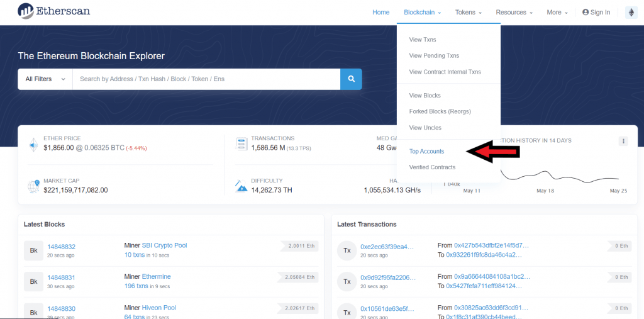Click the Ether Price Ethereum icon
Screen dimensions: 644x319
coord(33,144)
